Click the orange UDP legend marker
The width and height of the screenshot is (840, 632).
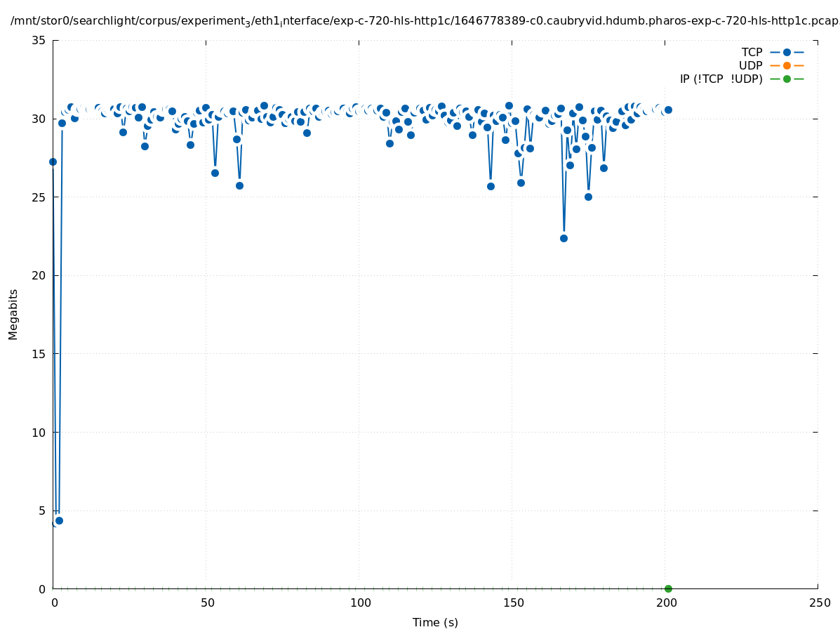787,65
